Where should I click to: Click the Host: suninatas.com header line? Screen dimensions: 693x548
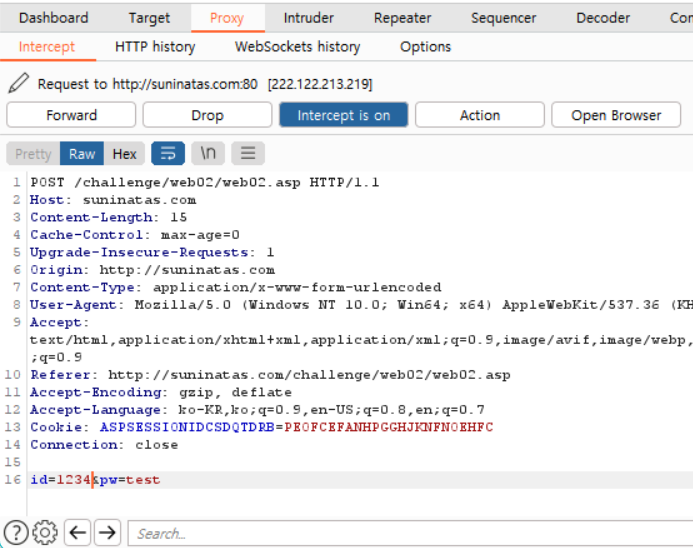[x=113, y=200]
